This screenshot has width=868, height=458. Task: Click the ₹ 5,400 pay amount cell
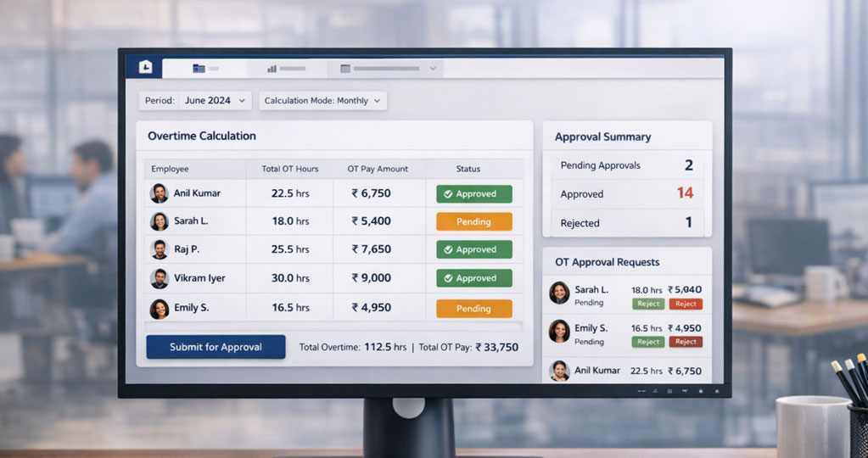tap(372, 221)
